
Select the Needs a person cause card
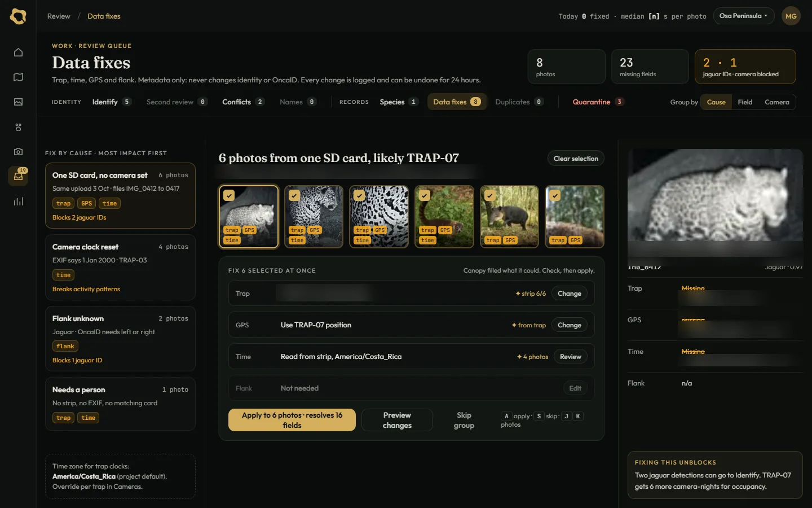tap(120, 404)
